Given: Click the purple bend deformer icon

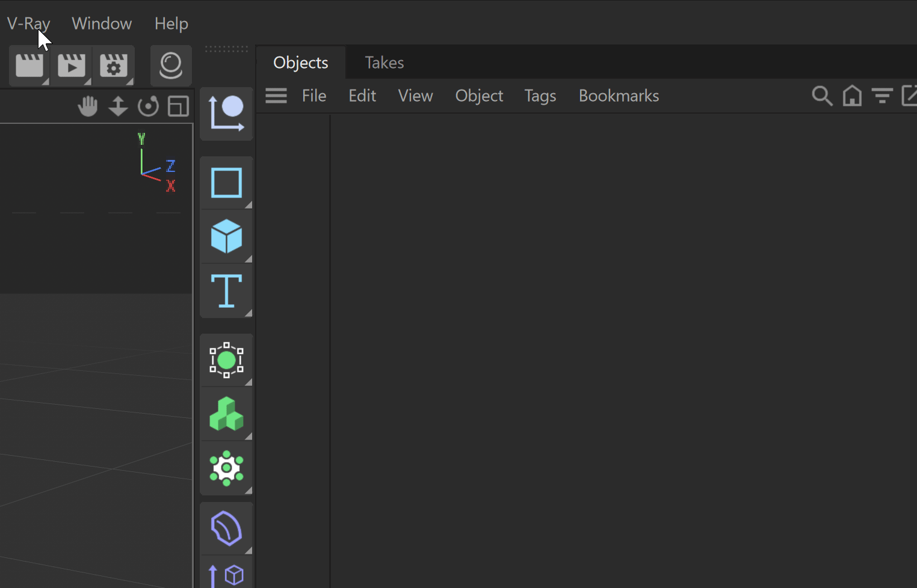Looking at the screenshot, I should pyautogui.click(x=226, y=528).
